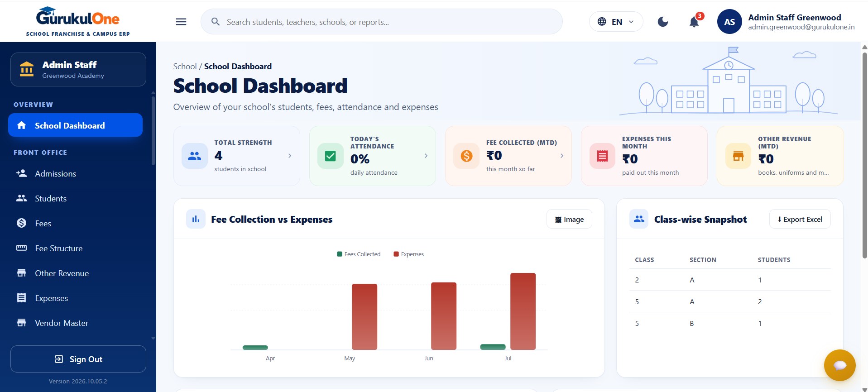Click the Fee Structure icon in sidebar
The width and height of the screenshot is (868, 392).
21,248
